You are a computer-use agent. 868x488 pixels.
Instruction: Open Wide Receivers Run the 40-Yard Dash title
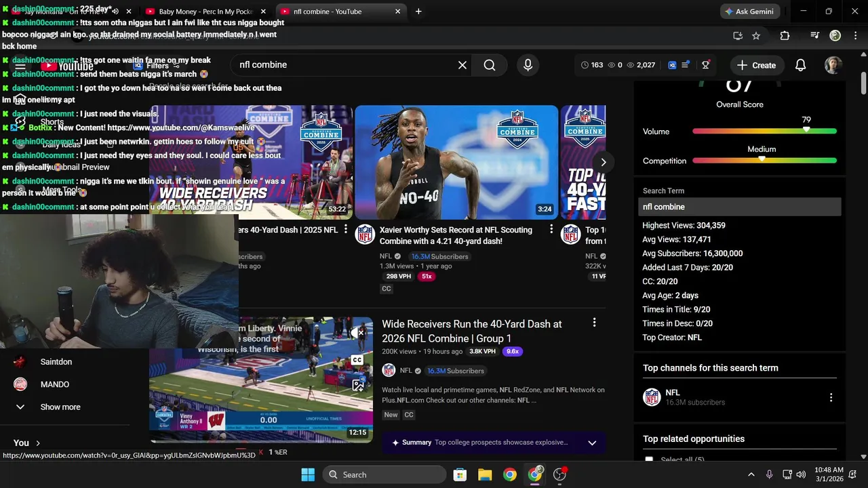click(x=472, y=331)
